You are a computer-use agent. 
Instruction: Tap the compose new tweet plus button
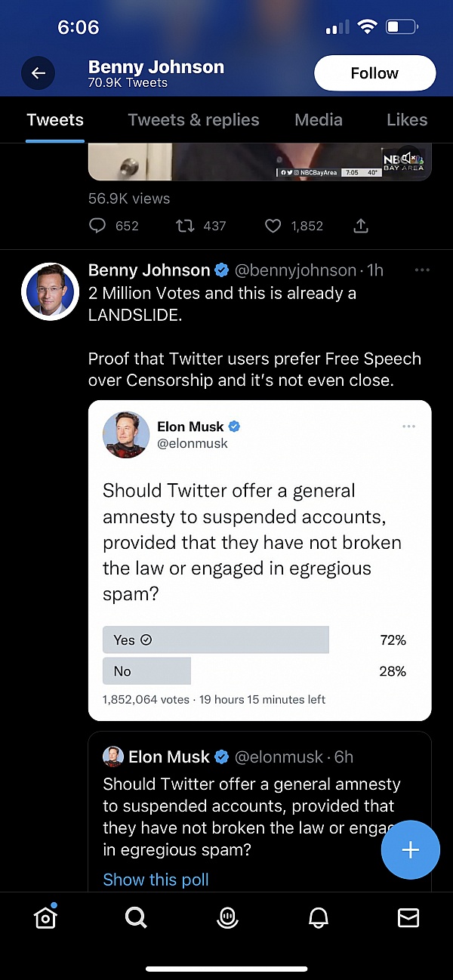pyautogui.click(x=410, y=850)
